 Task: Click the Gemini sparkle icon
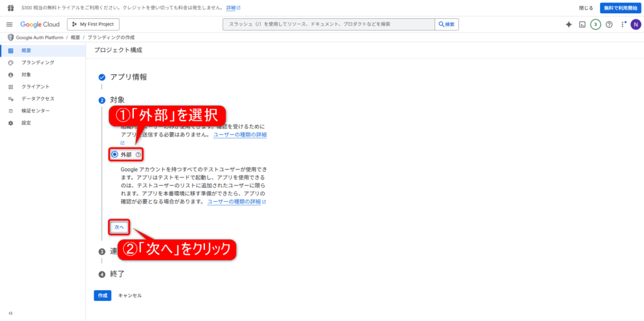(569, 24)
